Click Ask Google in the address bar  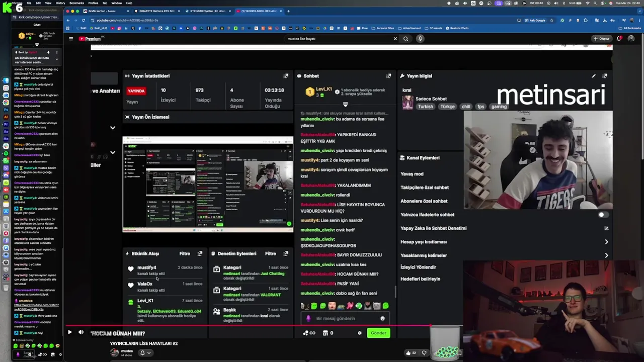pos(535,20)
